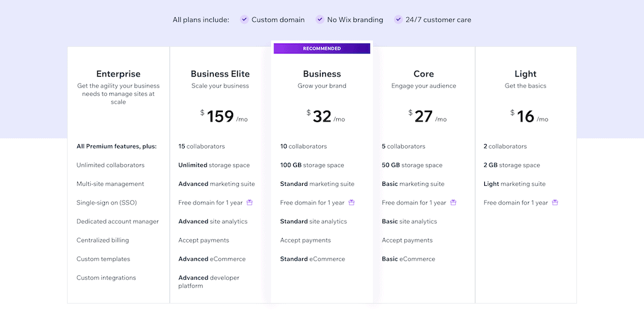Select the Business Elite plan title
644x310 pixels.
(x=220, y=74)
